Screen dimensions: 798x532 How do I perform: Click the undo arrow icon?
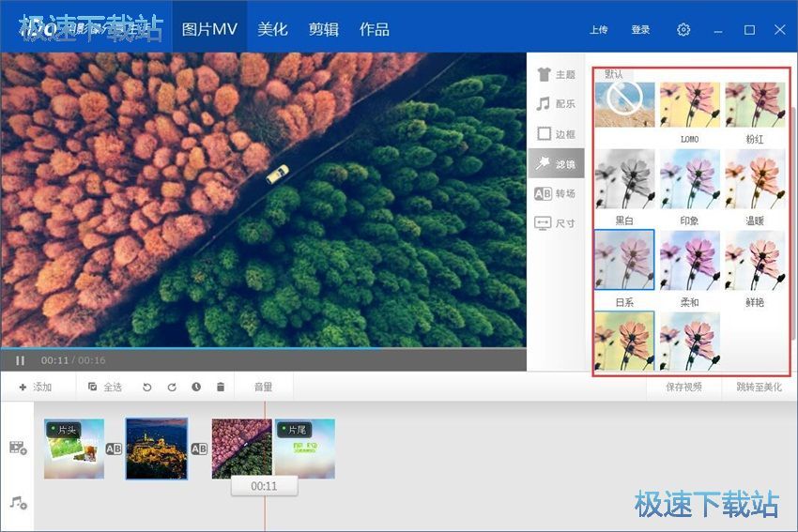(x=146, y=388)
